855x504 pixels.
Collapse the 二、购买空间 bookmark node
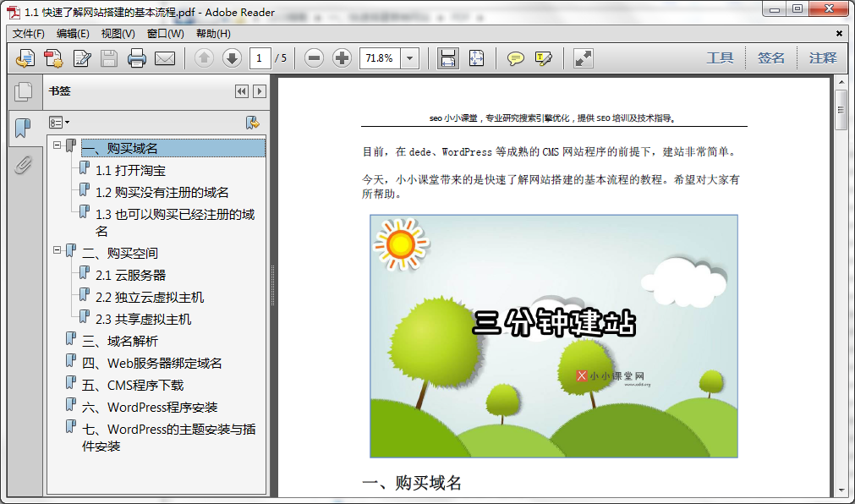click(58, 249)
